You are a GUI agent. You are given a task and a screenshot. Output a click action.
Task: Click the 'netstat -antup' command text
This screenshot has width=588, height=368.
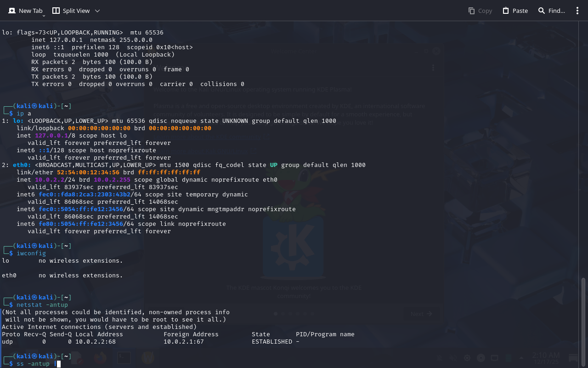point(42,305)
